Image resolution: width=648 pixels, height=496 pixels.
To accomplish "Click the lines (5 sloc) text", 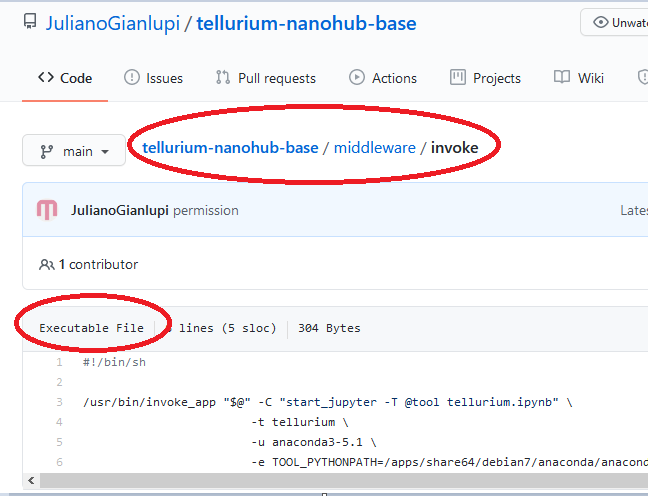I will coord(227,328).
